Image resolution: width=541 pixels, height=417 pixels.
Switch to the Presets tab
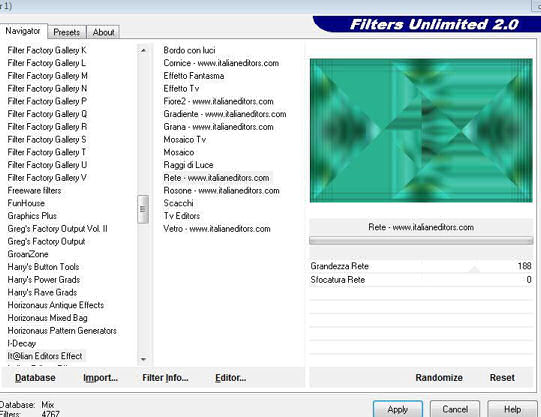tap(67, 32)
